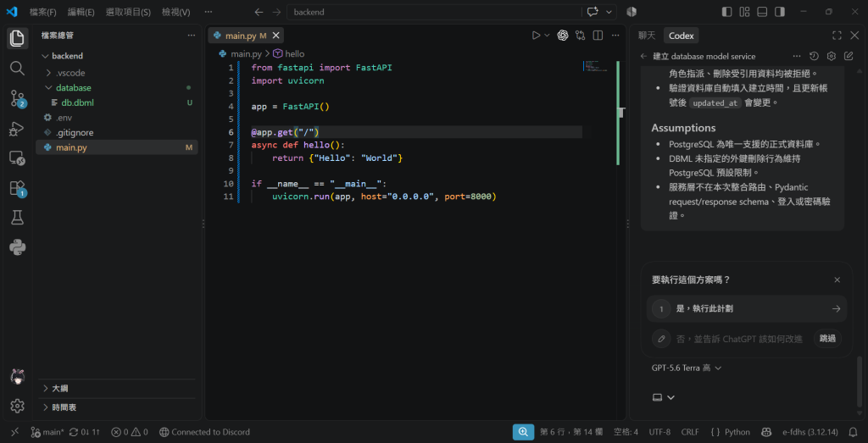Click the 跳過 skip button
Screen dimensions: 868x443
[x=827, y=339]
